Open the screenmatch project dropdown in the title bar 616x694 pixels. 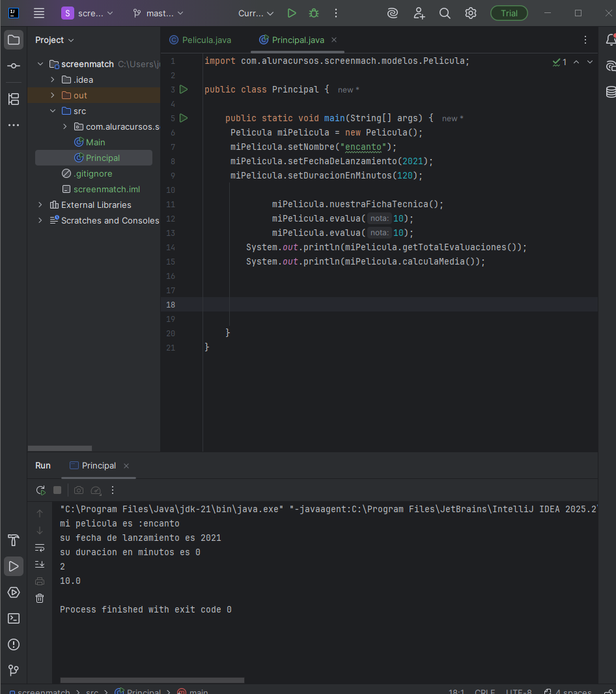[x=87, y=13]
